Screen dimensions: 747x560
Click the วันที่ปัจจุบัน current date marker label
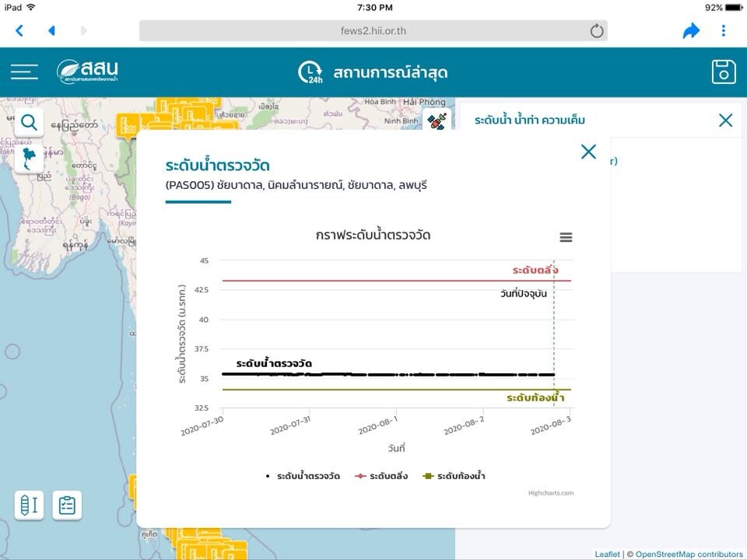pos(524,293)
